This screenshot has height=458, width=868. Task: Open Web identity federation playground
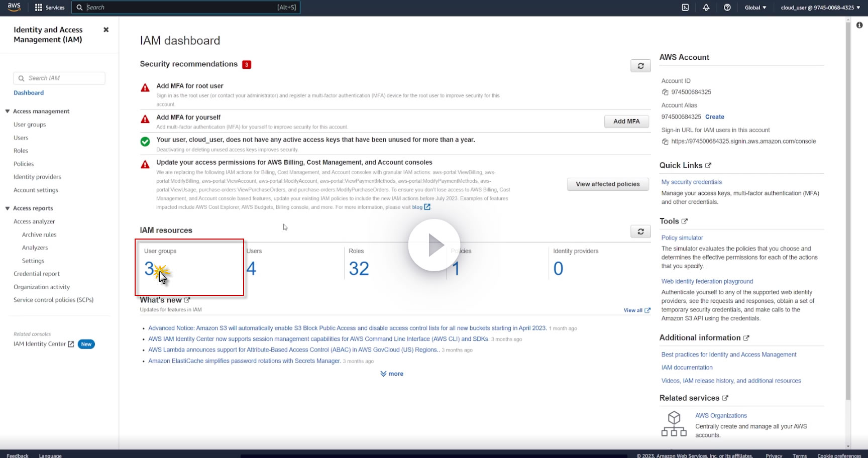707,281
